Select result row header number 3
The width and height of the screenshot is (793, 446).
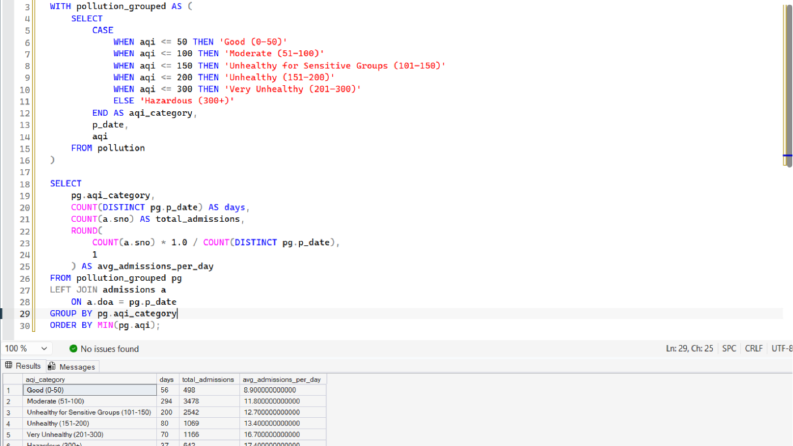point(13,412)
